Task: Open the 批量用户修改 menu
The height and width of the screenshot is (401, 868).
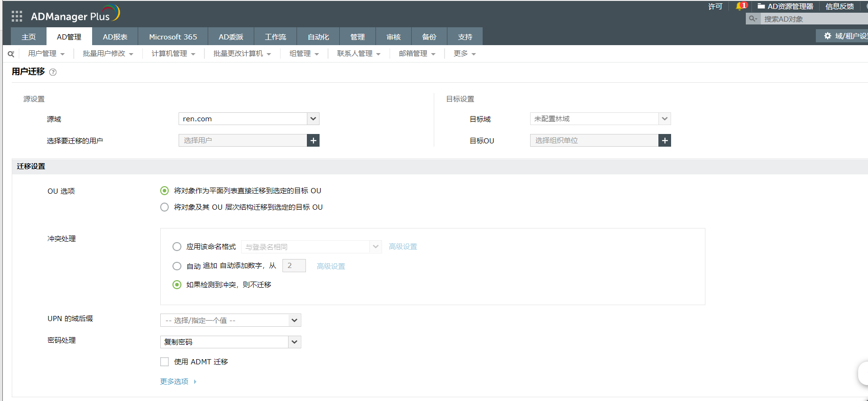Action: (108, 54)
